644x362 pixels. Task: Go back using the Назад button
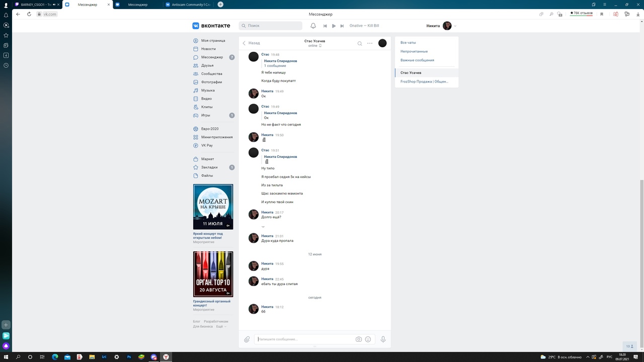(x=252, y=43)
